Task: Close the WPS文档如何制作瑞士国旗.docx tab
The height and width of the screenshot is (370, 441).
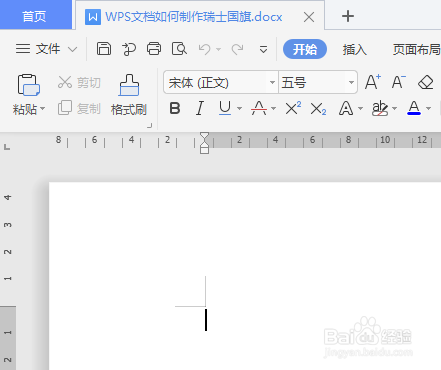Action: (x=309, y=17)
